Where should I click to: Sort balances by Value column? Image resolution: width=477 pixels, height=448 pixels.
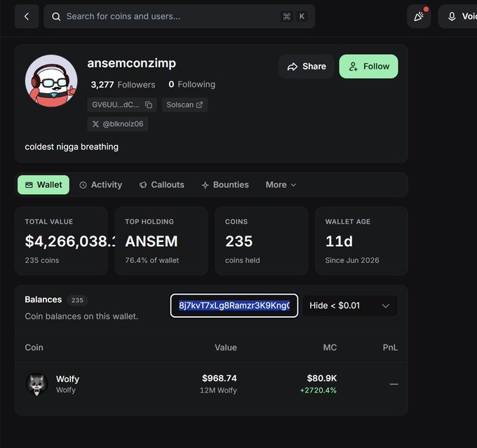tap(226, 348)
